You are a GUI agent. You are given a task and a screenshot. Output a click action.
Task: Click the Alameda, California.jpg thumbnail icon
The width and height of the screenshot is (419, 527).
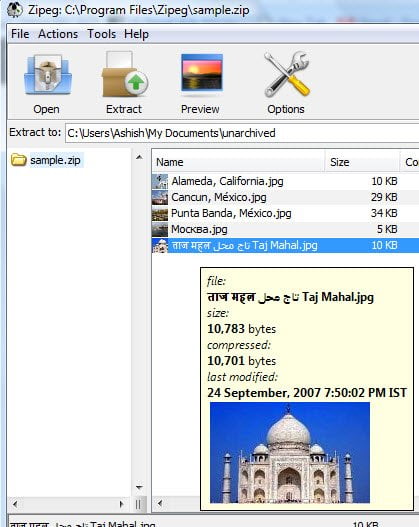point(160,181)
